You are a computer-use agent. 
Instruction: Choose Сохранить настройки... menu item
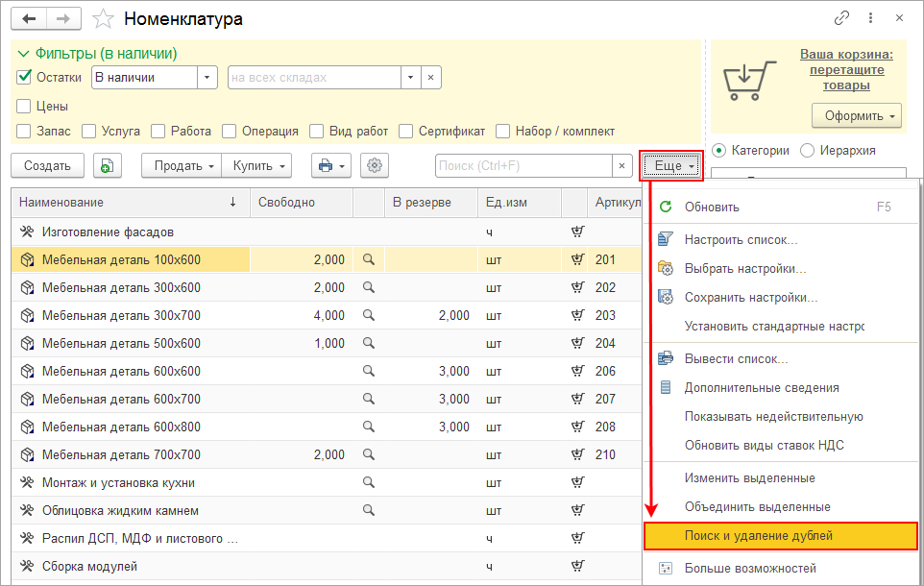pyautogui.click(x=782, y=297)
